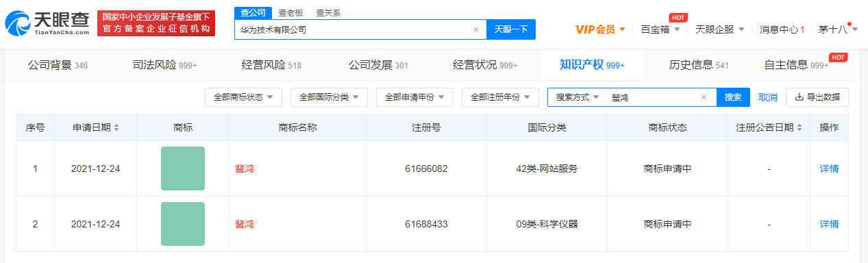This screenshot has width=868, height=263.
Task: Expand the 茅十八 user menu
Action: click(x=837, y=29)
